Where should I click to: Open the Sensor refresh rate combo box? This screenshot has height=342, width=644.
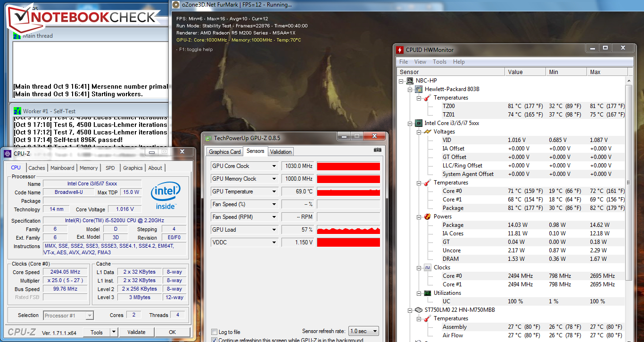(363, 331)
